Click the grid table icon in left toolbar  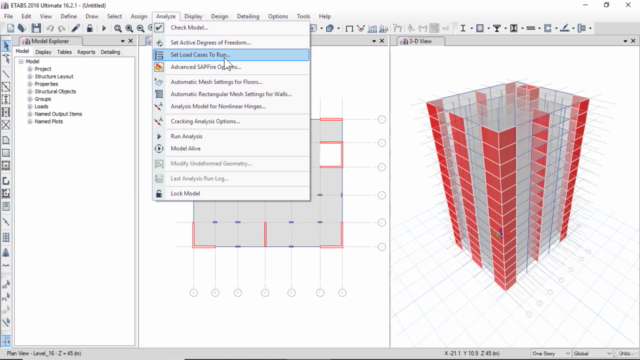coord(6,237)
